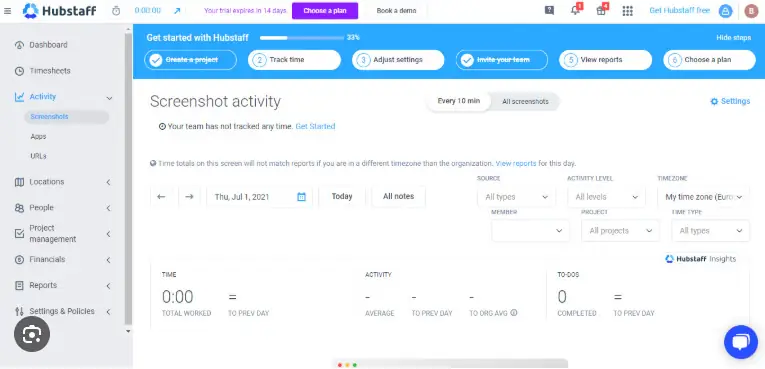Open View reports onboarding step
Screen dimensions: 765x369
(605, 60)
